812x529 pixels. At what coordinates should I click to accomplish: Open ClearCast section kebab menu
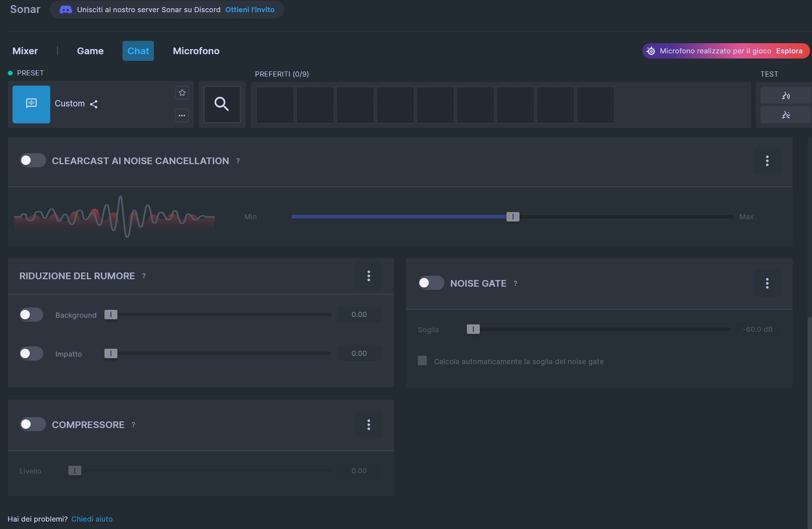tap(767, 161)
